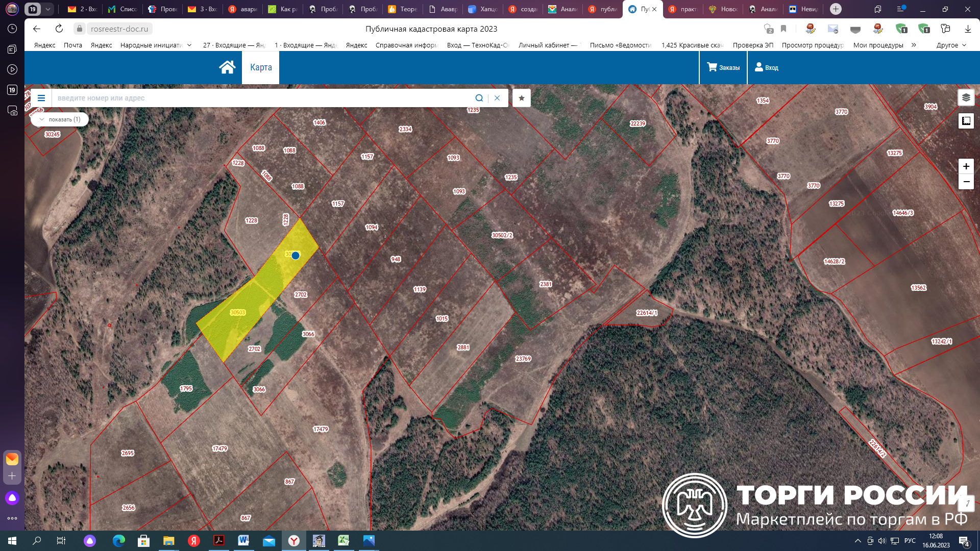Switch to the Хапсо browser tab

482,9
